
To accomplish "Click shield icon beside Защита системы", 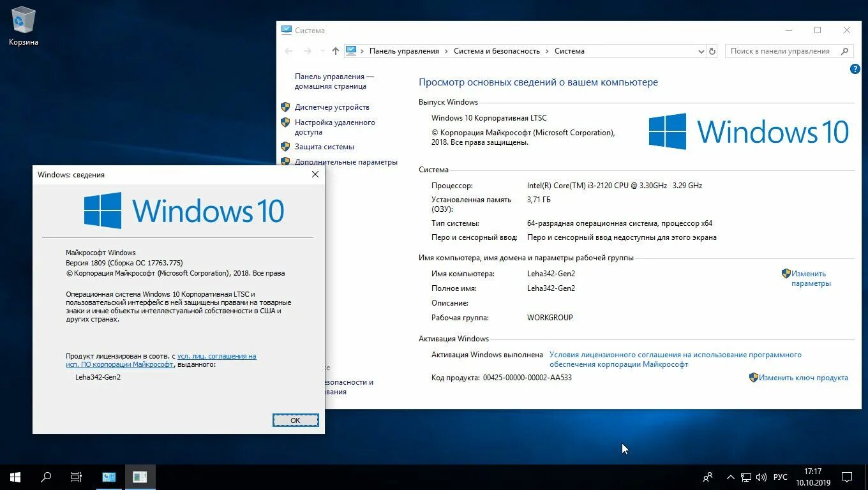I will coord(285,147).
